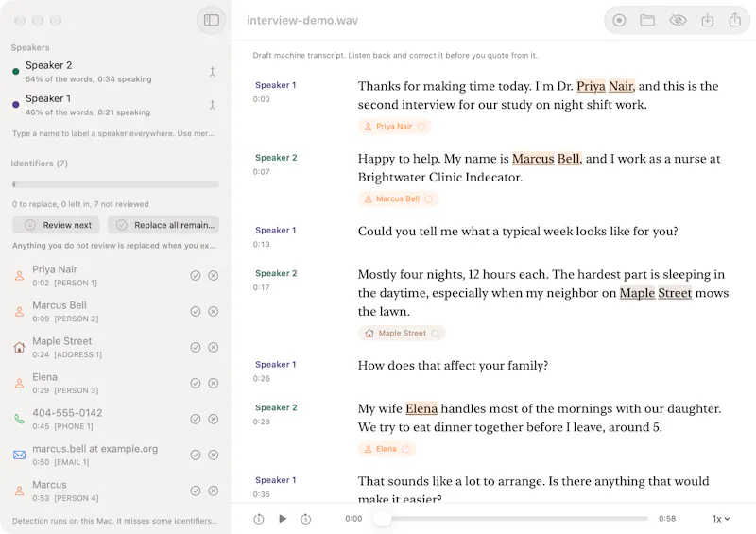Click merge icon beside Speaker 1
Image resolution: width=756 pixels, height=534 pixels.
click(212, 105)
